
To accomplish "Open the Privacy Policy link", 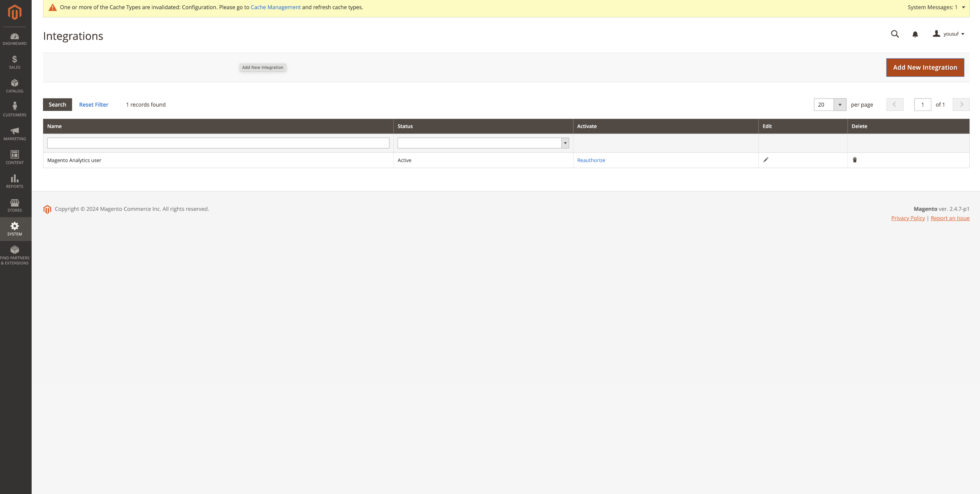I will pos(908,218).
